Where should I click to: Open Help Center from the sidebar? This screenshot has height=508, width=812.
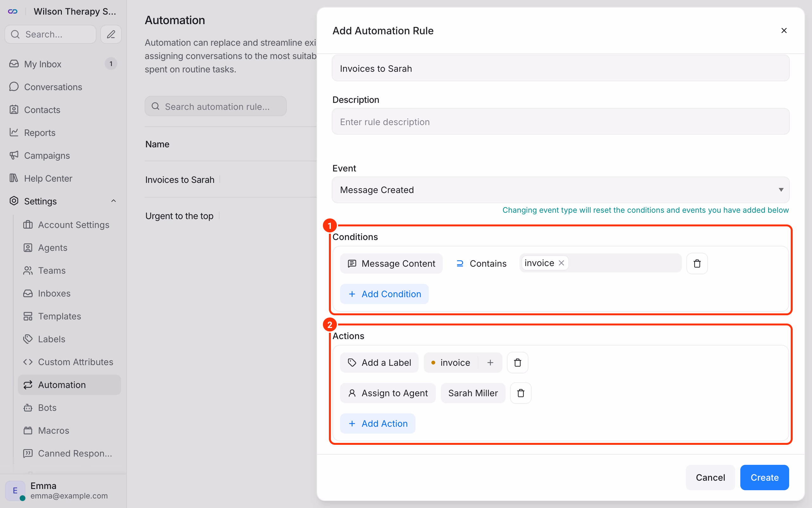[63, 178]
